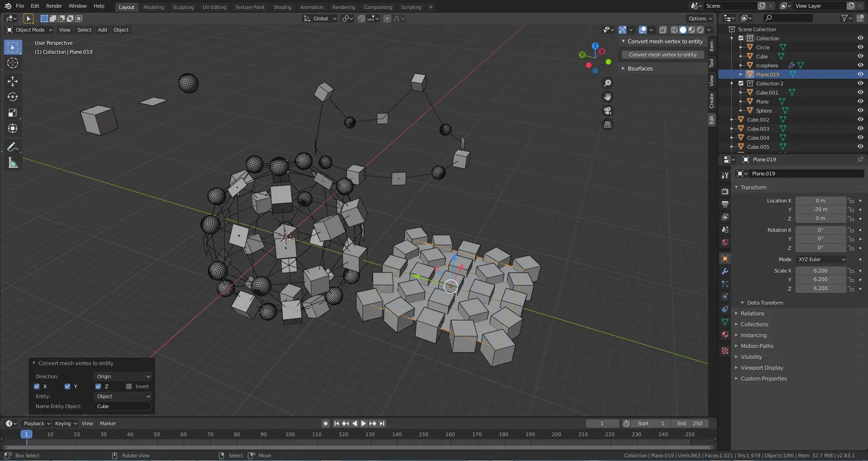Toggle camera view icon
Image resolution: width=868 pixels, height=461 pixels.
608,111
